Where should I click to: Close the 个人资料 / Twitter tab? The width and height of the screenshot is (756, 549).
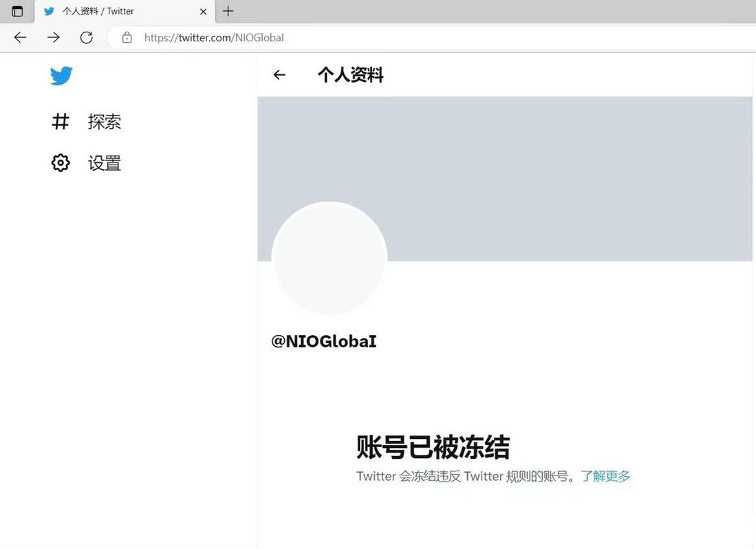coord(203,12)
